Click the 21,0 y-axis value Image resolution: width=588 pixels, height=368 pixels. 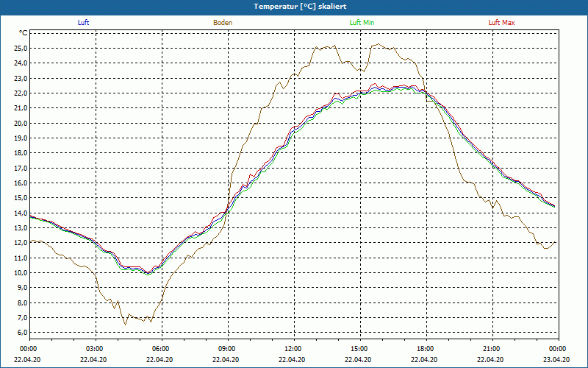point(21,108)
